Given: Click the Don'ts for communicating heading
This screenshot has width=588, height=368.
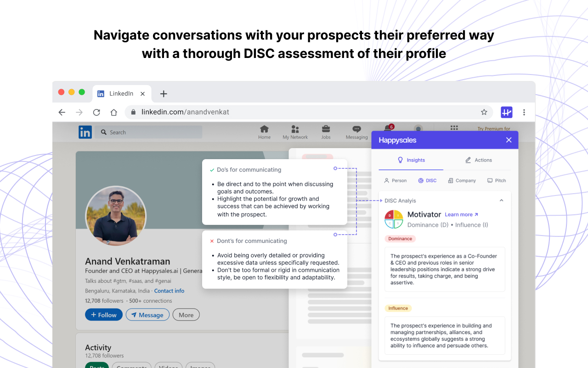Looking at the screenshot, I should (x=252, y=241).
